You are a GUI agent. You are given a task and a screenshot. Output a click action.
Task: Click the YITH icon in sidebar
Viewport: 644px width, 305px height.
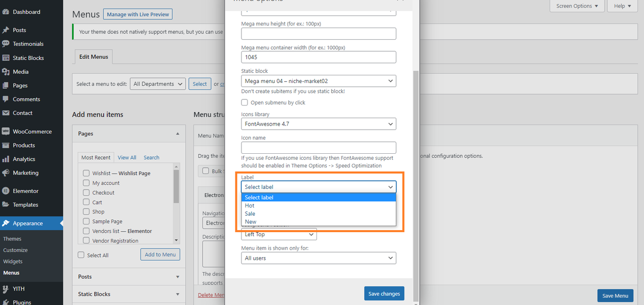pyautogui.click(x=6, y=289)
